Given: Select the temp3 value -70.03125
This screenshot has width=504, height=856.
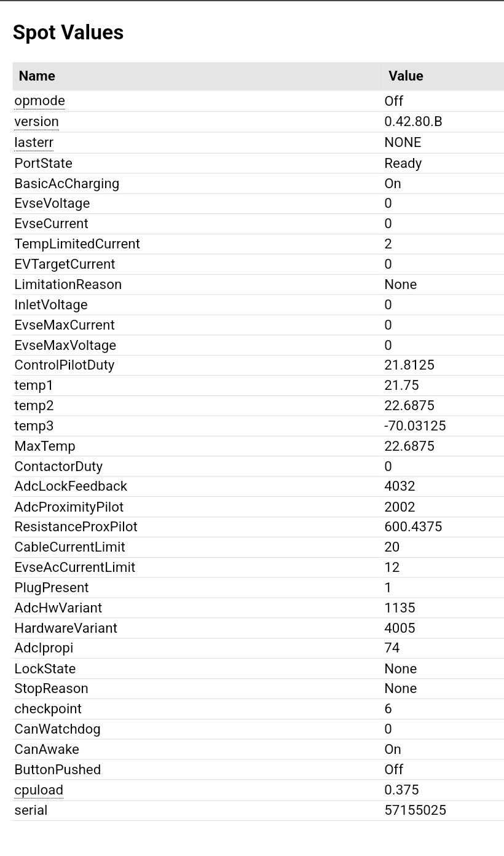Looking at the screenshot, I should (x=415, y=426).
